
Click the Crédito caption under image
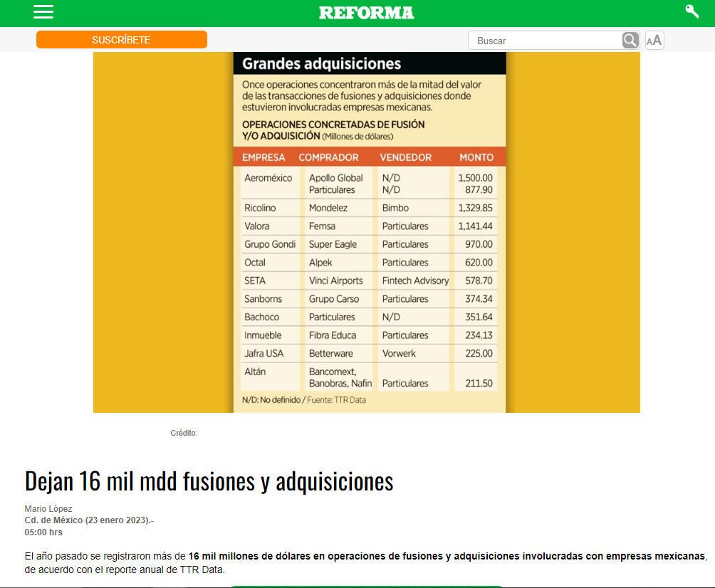[x=184, y=433]
